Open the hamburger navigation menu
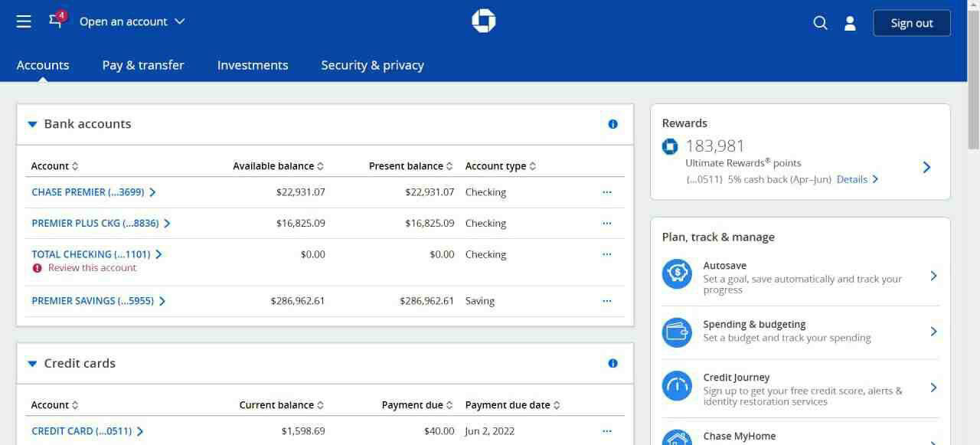 pos(24,21)
